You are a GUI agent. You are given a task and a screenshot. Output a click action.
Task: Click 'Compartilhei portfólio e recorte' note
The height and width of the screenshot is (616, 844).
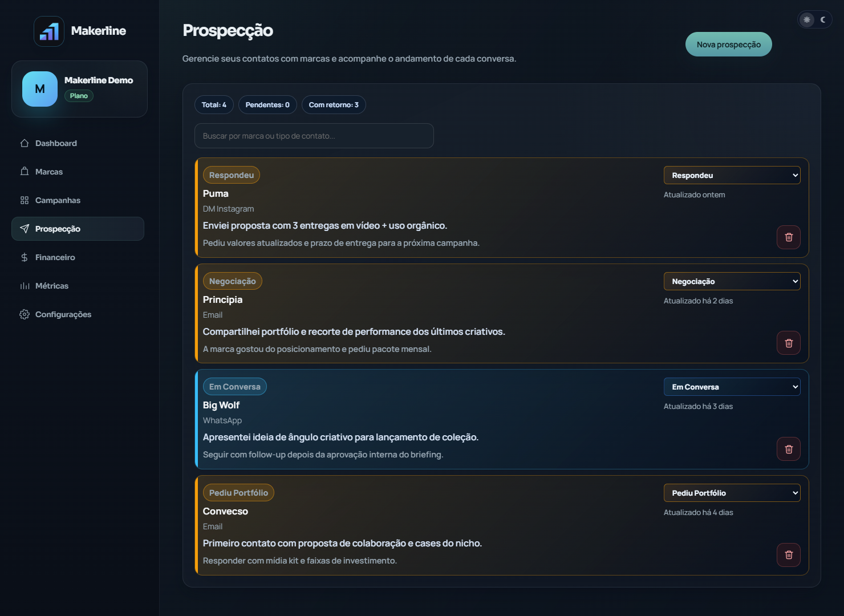tap(354, 332)
